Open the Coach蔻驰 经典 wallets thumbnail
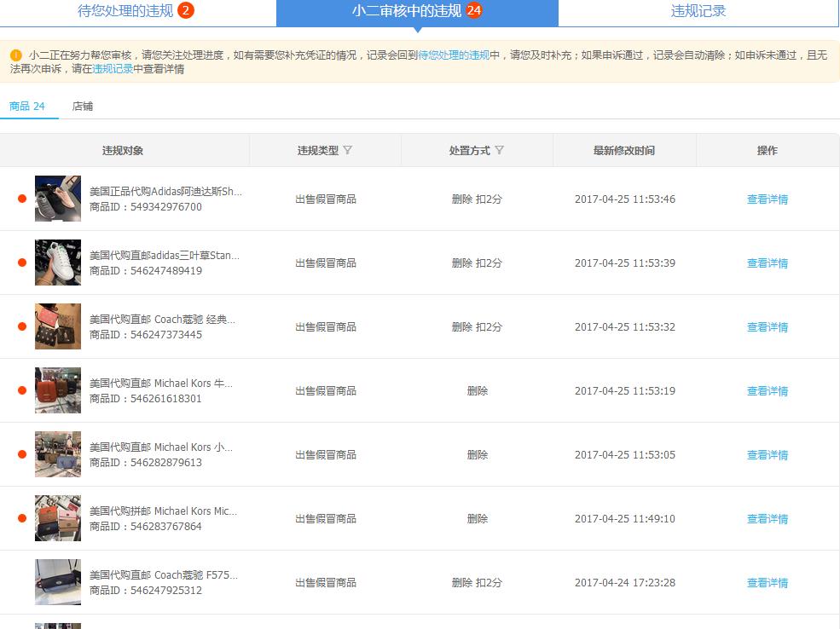The width and height of the screenshot is (840, 629). [x=58, y=326]
